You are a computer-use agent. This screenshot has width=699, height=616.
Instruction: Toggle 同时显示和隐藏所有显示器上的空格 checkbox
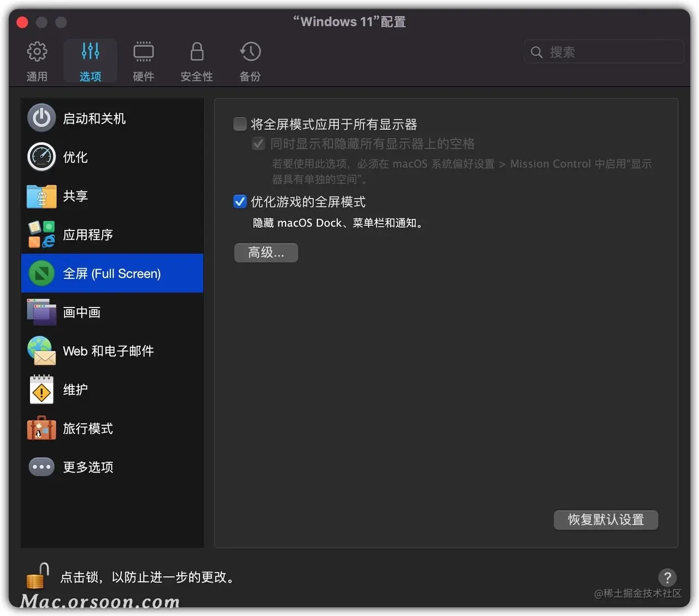point(259,144)
